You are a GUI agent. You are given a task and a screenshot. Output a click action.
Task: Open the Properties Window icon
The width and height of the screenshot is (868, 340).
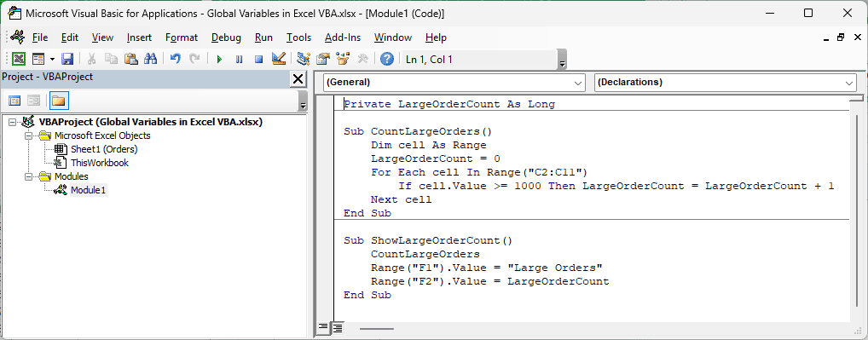(323, 59)
